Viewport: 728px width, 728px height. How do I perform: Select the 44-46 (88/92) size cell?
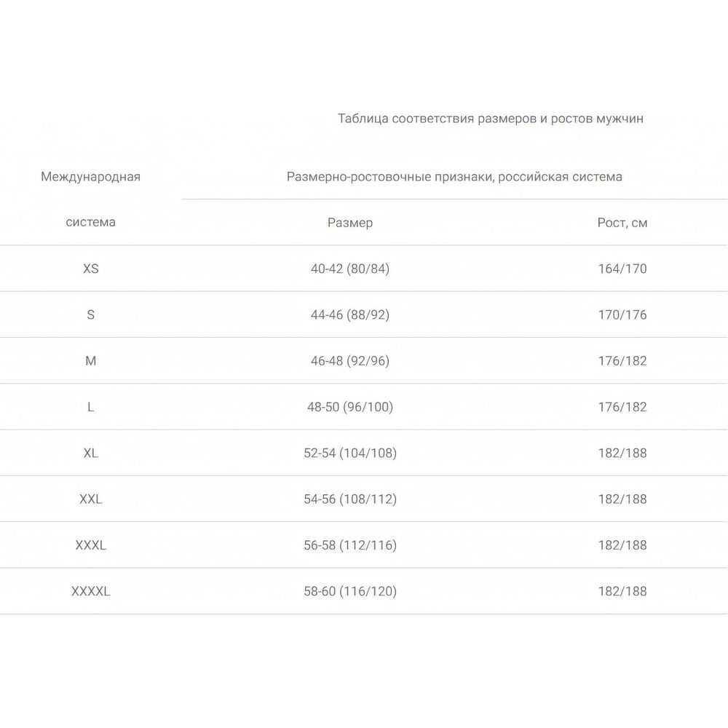350,314
